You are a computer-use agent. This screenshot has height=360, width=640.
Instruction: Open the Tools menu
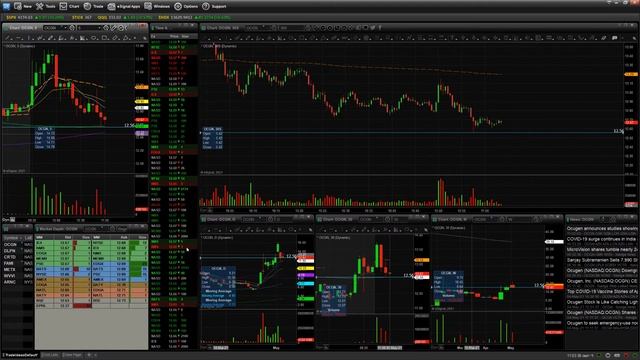[x=45, y=6]
